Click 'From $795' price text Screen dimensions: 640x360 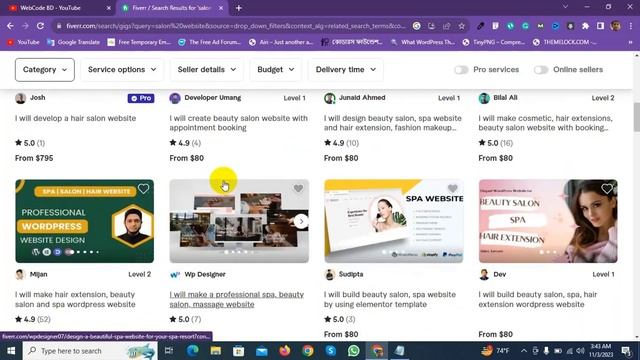click(x=34, y=158)
